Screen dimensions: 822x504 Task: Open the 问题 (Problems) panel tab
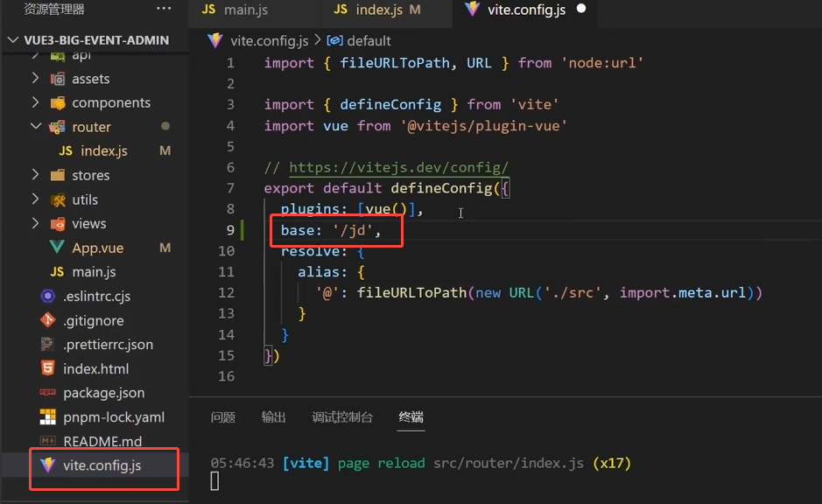pos(223,417)
